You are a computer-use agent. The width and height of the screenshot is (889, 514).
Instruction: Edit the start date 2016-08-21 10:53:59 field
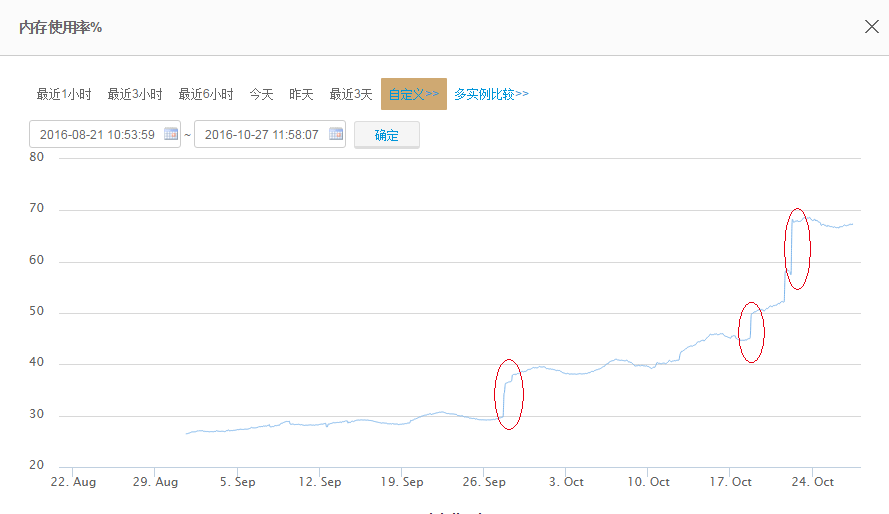(105, 134)
